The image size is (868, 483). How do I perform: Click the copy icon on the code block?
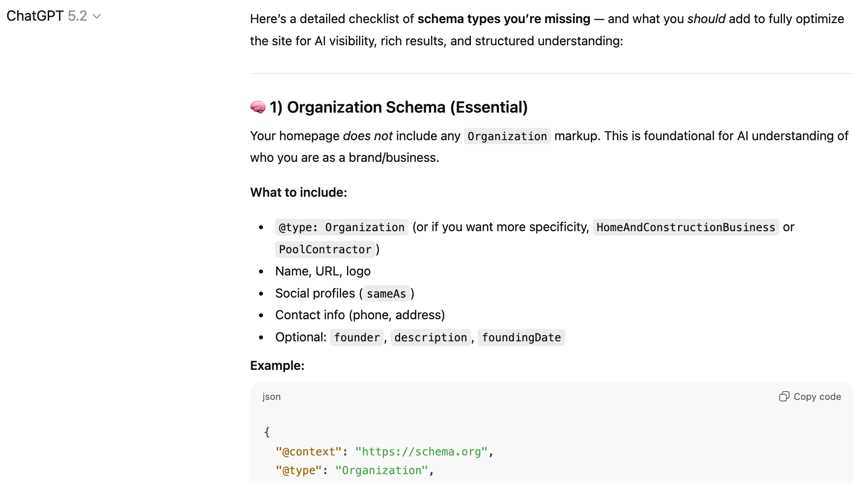784,396
